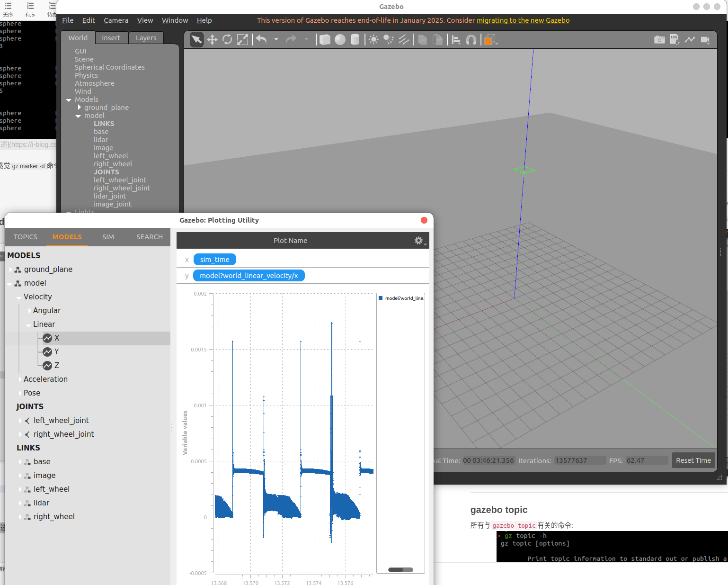This screenshot has width=728, height=585.
Task: Click the Reset Time button
Action: 693,460
